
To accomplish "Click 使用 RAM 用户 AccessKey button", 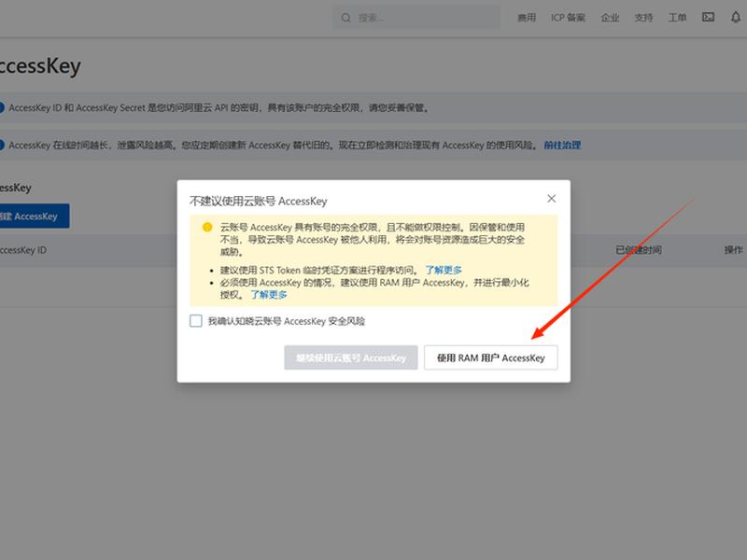I will tap(491, 357).
